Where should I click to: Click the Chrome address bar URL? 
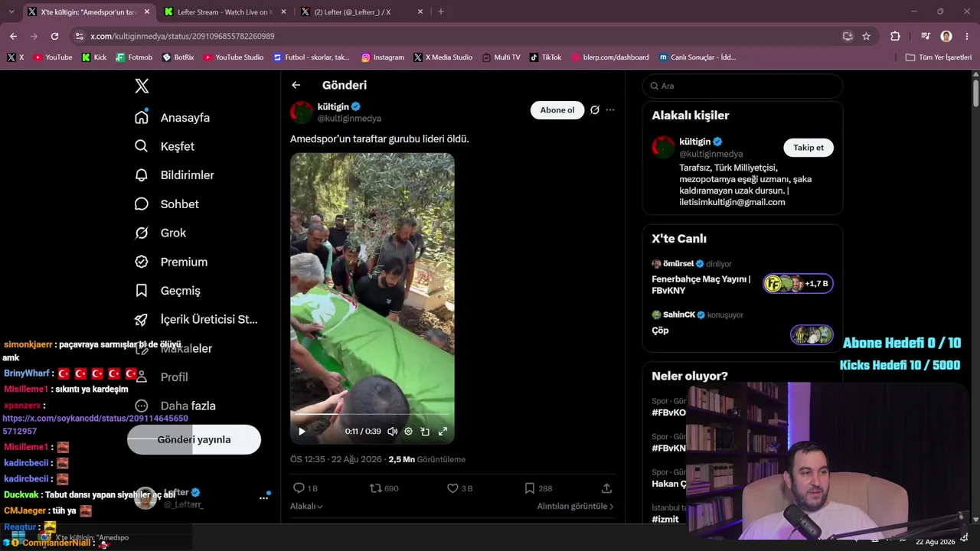tap(182, 36)
